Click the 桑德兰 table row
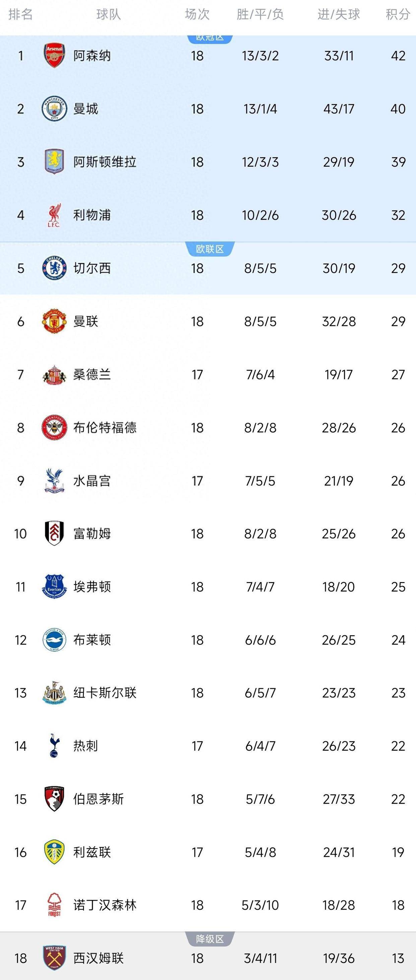The height and width of the screenshot is (980, 416). coord(208,375)
